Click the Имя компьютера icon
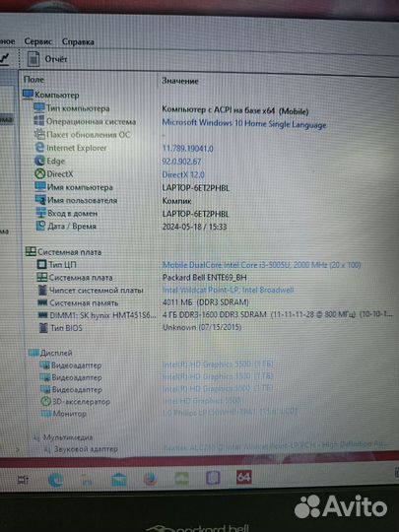Screen dimensions: 399x532 pyautogui.click(x=40, y=186)
